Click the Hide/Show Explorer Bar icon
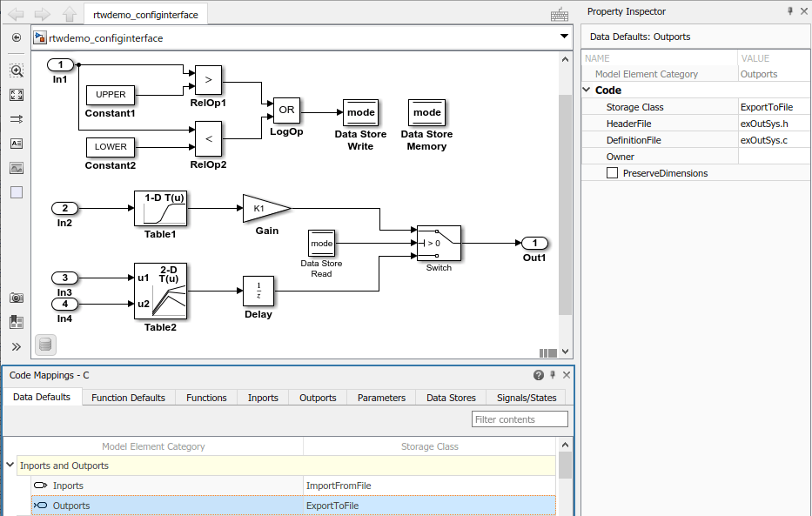 [x=17, y=37]
